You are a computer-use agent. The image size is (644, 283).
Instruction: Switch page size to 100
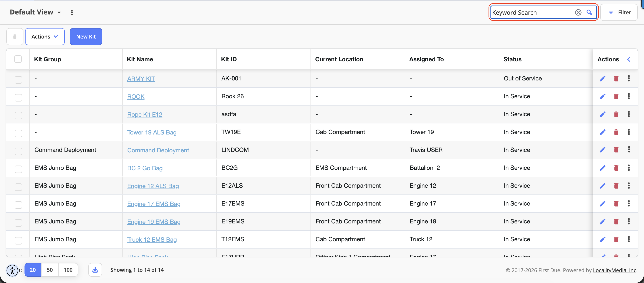(68, 270)
